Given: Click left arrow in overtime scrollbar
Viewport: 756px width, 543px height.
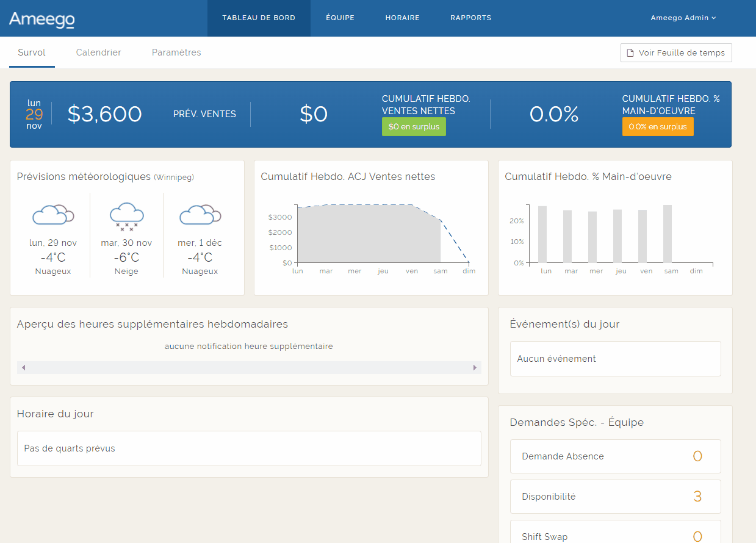Looking at the screenshot, I should [x=23, y=367].
